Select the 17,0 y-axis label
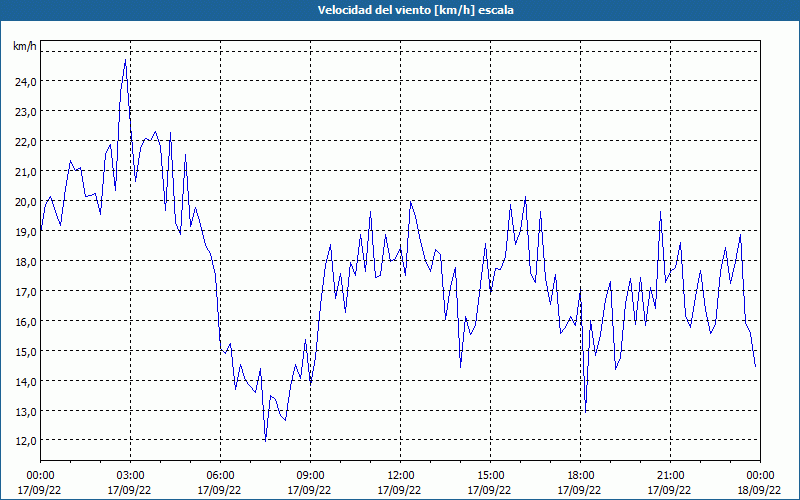Viewport: 800px width, 500px height. coord(26,292)
